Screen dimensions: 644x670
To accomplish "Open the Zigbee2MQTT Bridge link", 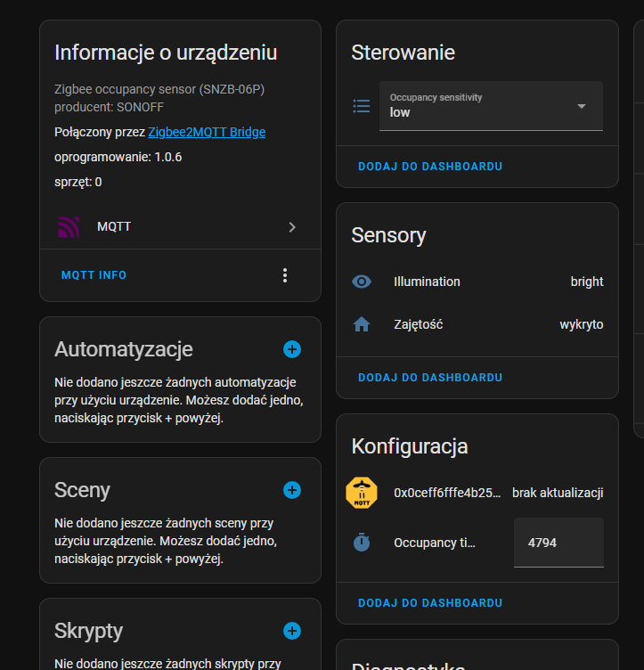I will coord(207,132).
